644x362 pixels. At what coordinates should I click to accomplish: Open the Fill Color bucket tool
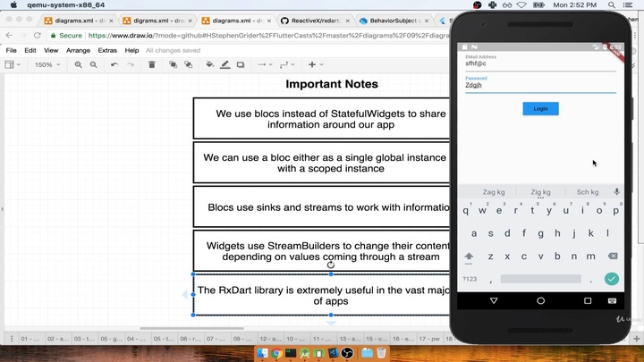[x=210, y=64]
